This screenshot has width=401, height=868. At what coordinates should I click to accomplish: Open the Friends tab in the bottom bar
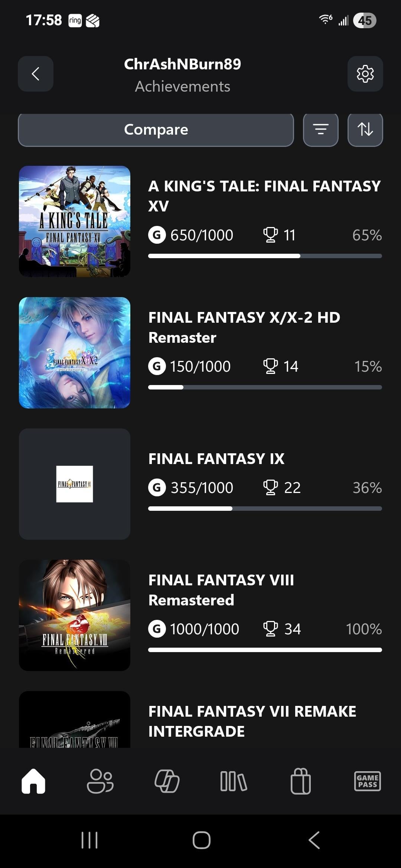(100, 781)
